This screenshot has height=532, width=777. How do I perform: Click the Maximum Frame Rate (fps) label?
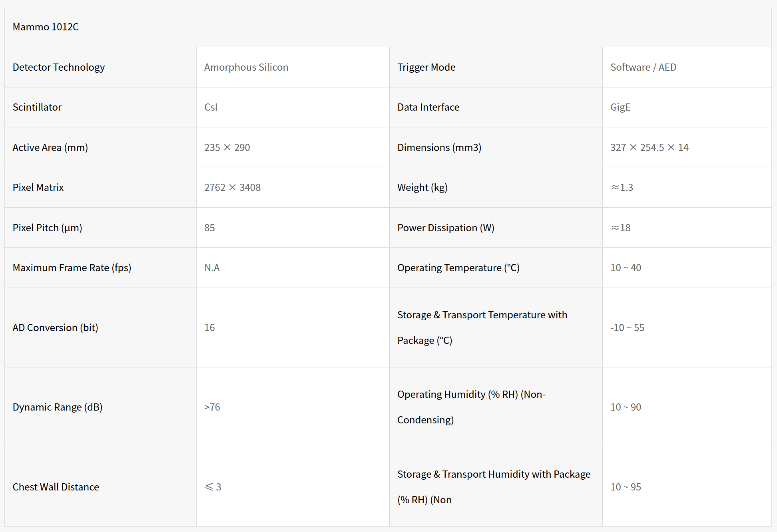72,268
